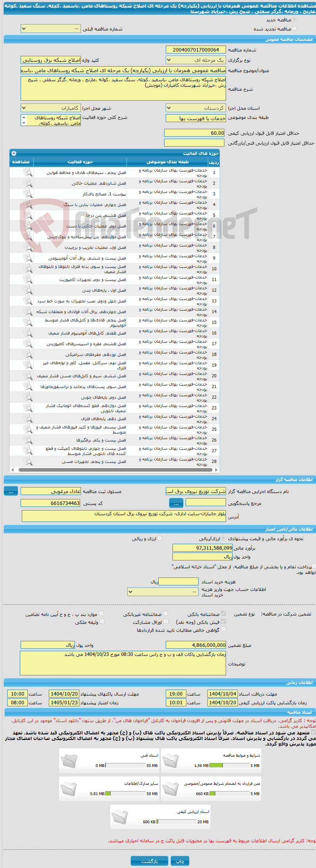Click the توضیحات text area
The image size is (316, 868).
click(123, 663)
